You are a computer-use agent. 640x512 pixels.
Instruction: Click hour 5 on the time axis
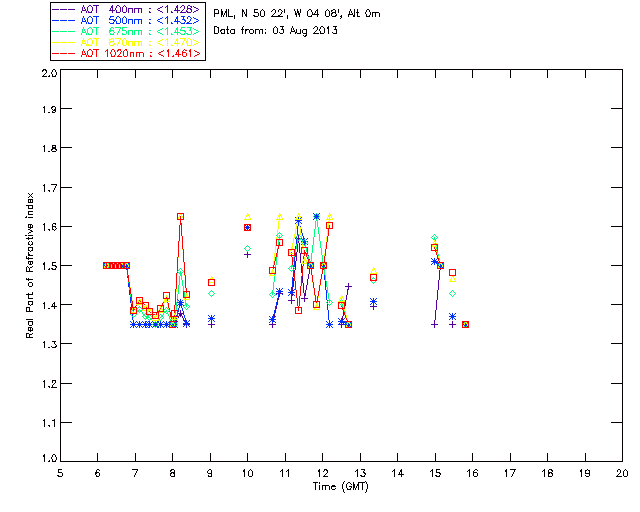(60, 473)
